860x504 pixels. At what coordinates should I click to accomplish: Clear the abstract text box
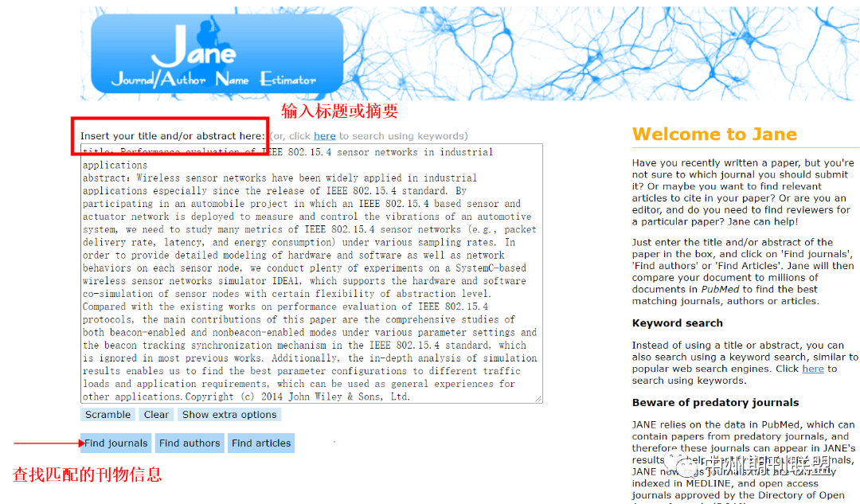click(156, 415)
